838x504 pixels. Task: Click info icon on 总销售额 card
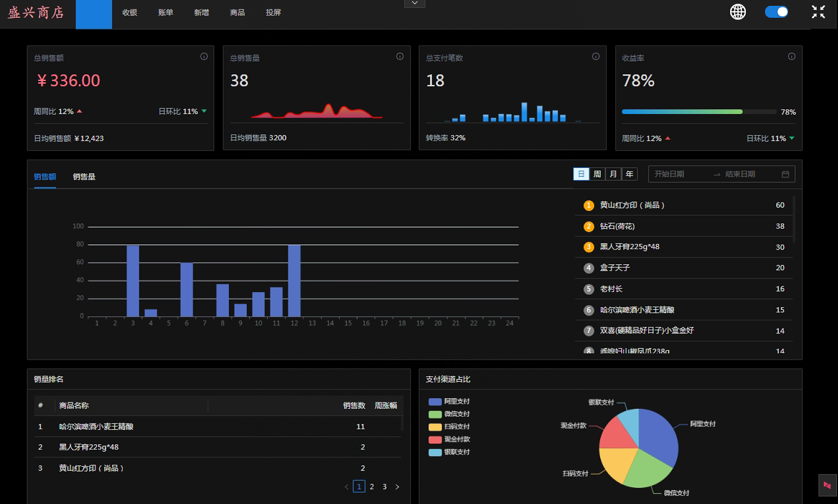click(x=204, y=57)
